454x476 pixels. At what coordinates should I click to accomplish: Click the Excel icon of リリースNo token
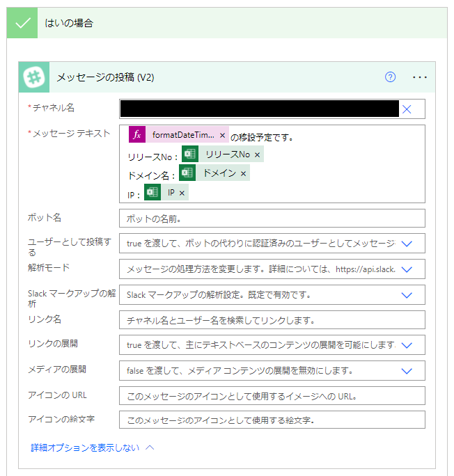coord(190,154)
